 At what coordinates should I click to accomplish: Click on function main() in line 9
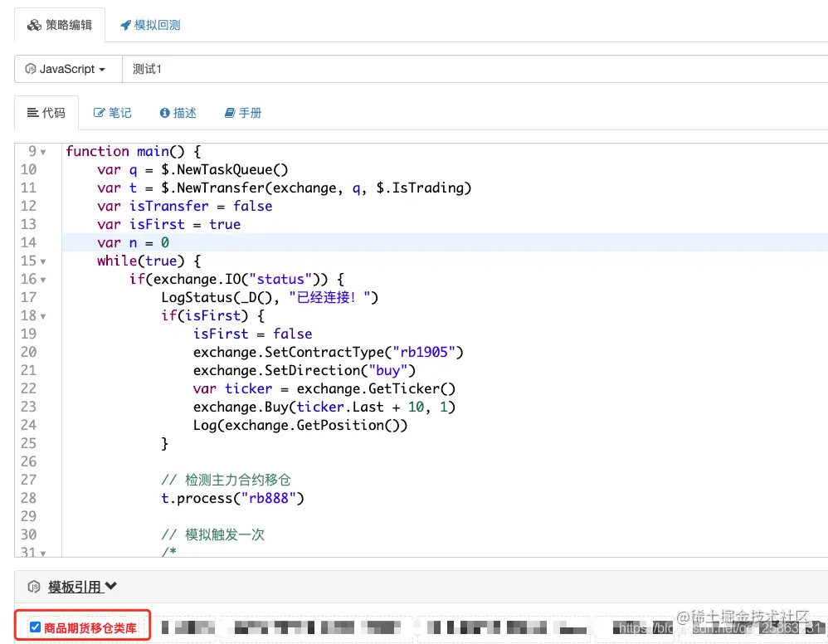coord(125,152)
